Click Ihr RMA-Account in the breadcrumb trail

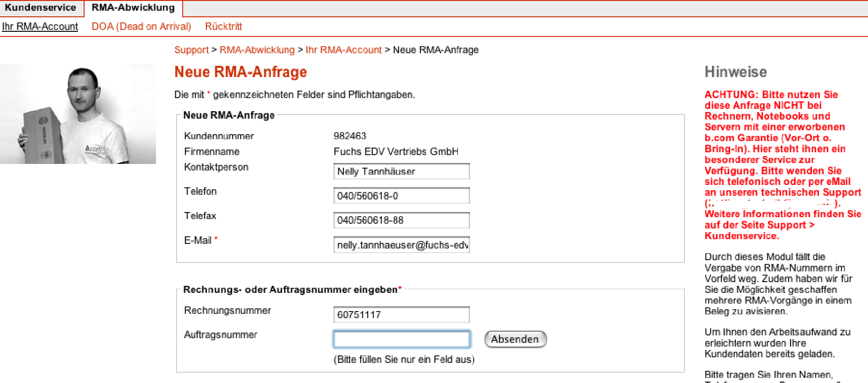343,50
